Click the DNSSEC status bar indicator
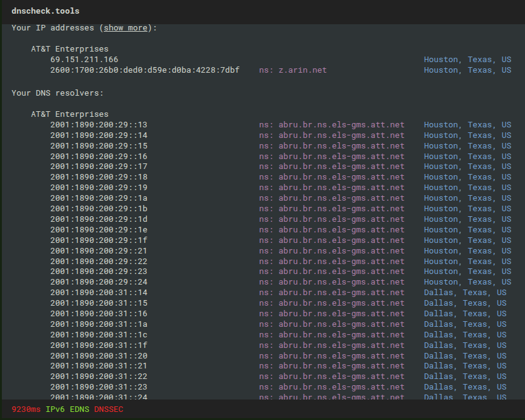 point(109,409)
